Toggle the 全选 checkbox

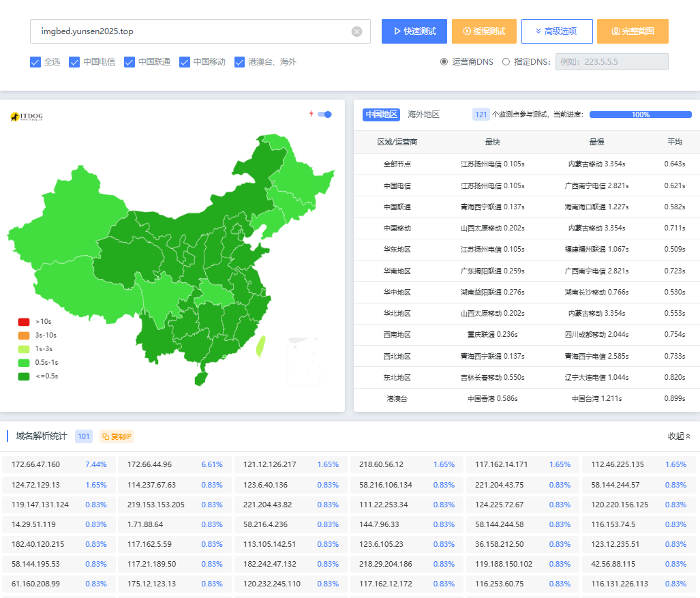click(x=35, y=62)
